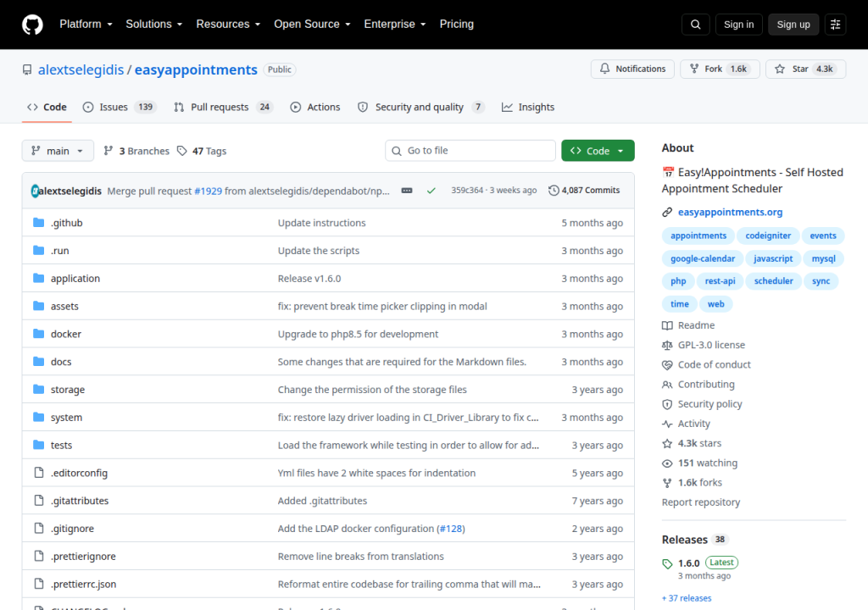The image size is (868, 610).
Task: Open the easyappointments.org website link
Action: [x=730, y=212]
